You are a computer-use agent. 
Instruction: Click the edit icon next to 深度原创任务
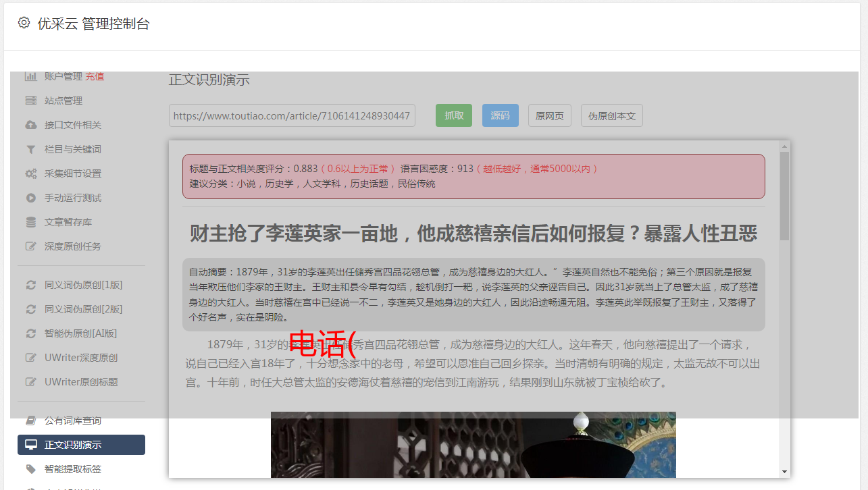[x=31, y=246]
